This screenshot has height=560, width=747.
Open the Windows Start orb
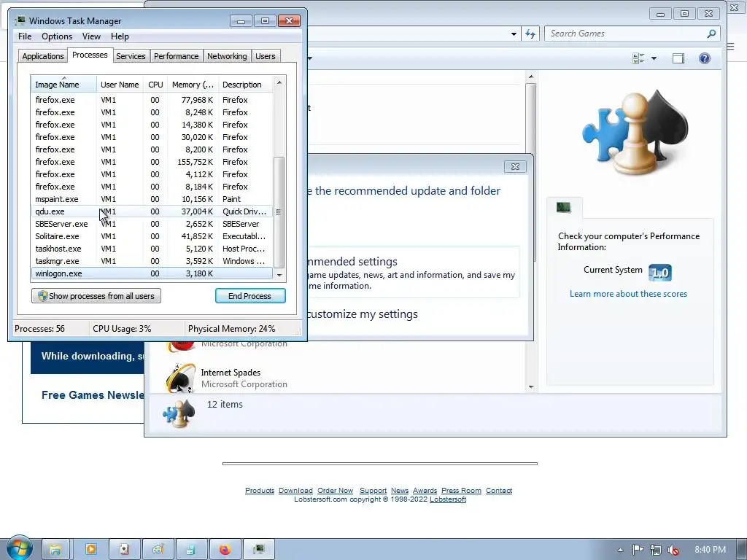tap(20, 548)
